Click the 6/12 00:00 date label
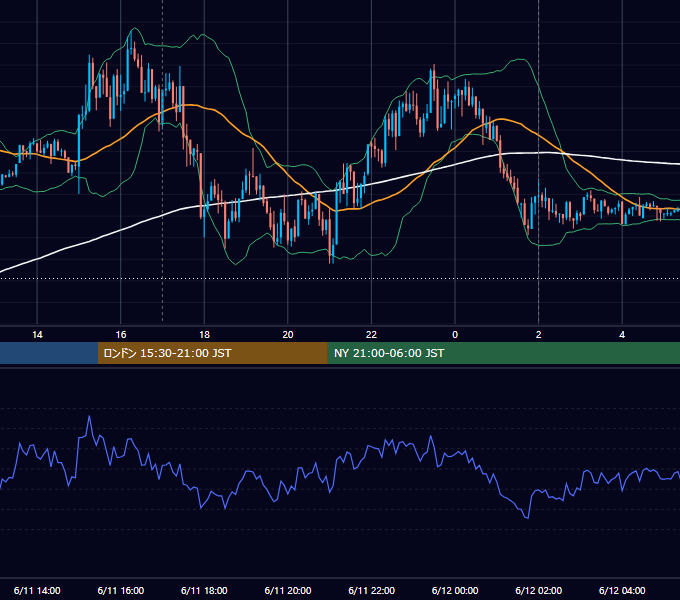The height and width of the screenshot is (600, 680). (x=455, y=590)
